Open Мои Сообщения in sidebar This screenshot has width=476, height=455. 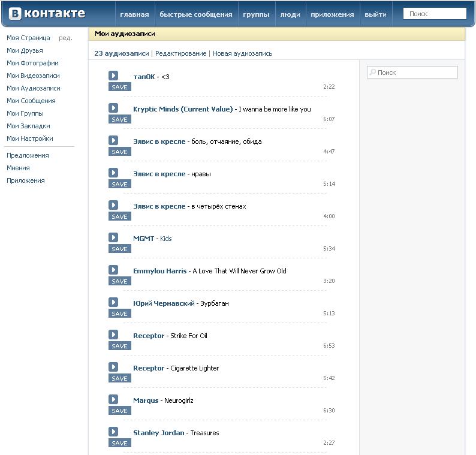click(31, 101)
